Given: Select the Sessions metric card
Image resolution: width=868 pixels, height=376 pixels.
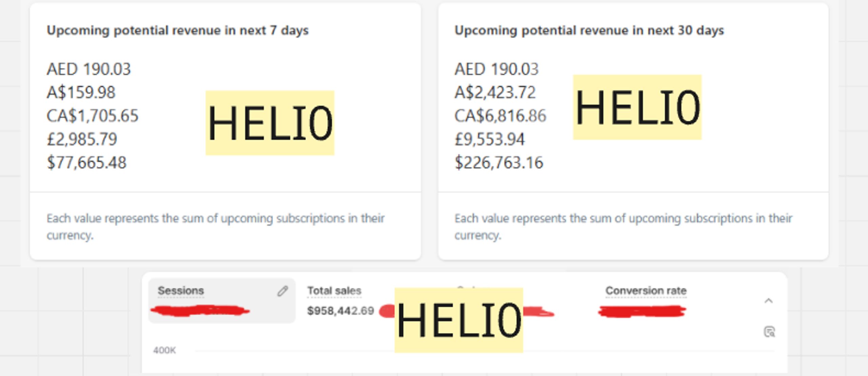Looking at the screenshot, I should pyautogui.click(x=222, y=301).
